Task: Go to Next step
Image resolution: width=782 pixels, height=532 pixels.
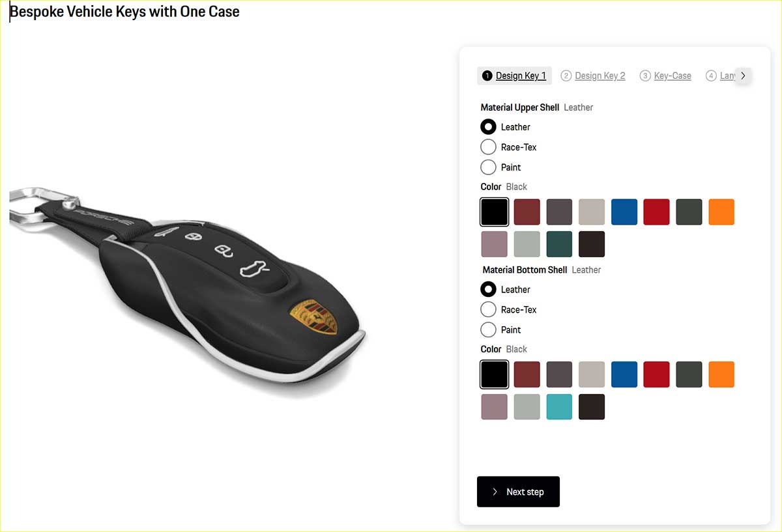Action: click(x=518, y=492)
